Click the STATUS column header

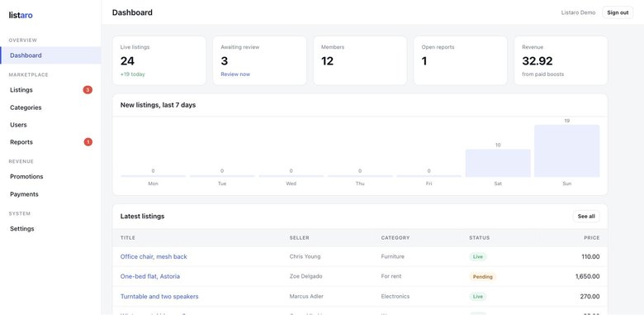coord(480,237)
